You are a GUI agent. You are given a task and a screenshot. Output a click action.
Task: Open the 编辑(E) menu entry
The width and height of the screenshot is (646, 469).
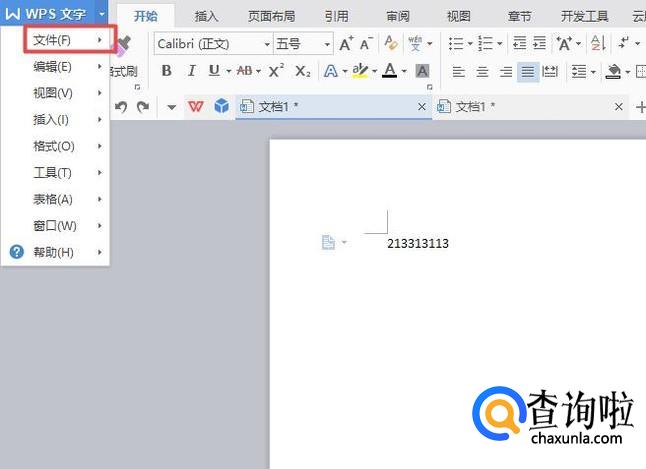56,67
